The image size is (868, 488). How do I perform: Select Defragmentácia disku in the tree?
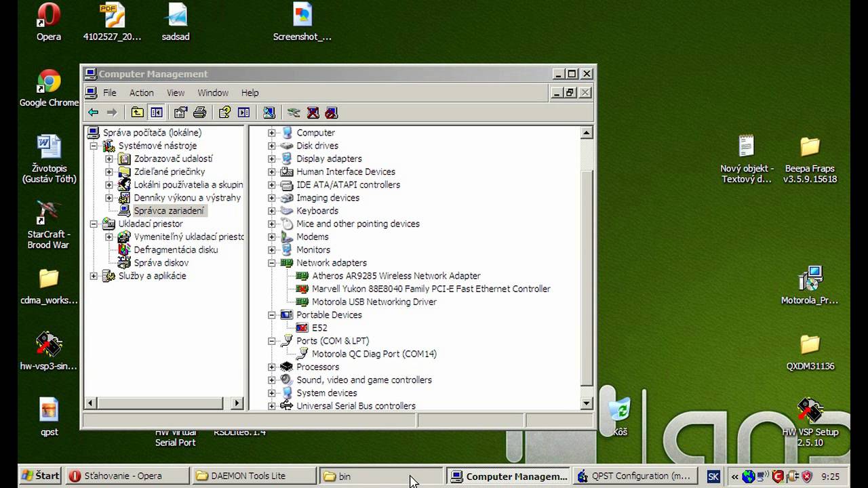pos(176,249)
